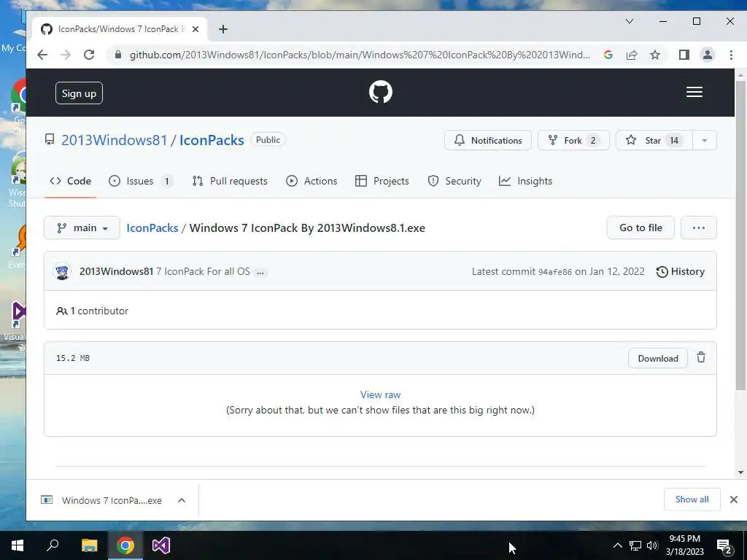Reload the current page
This screenshot has width=747, height=560.
(89, 55)
